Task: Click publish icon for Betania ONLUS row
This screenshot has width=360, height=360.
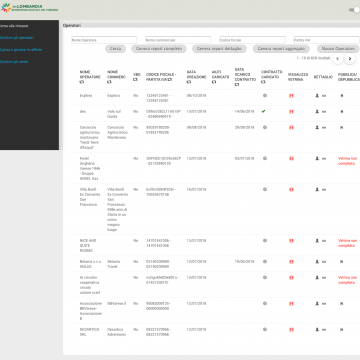Action: (x=341, y=262)
